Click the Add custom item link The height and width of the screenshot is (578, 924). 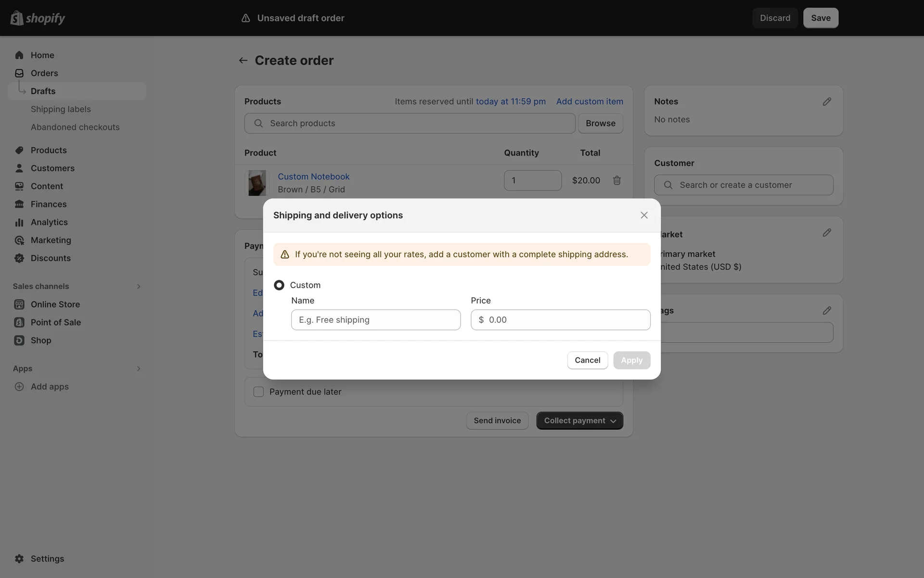[589, 102]
